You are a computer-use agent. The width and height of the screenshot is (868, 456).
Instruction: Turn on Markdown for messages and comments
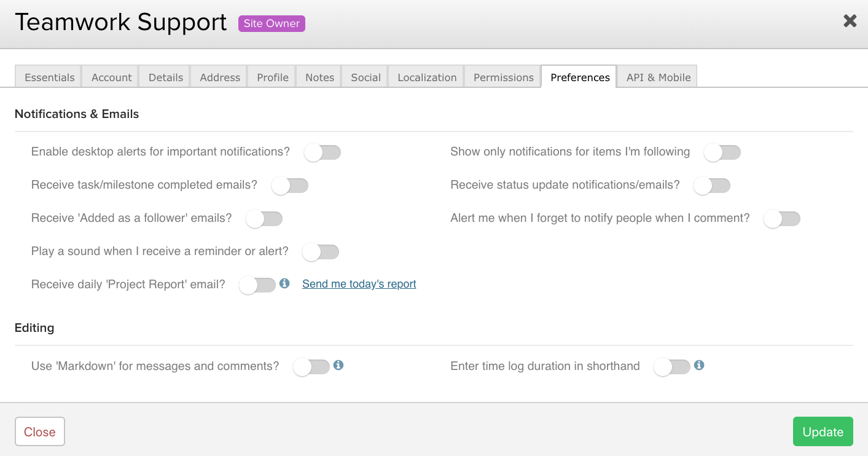(x=311, y=368)
